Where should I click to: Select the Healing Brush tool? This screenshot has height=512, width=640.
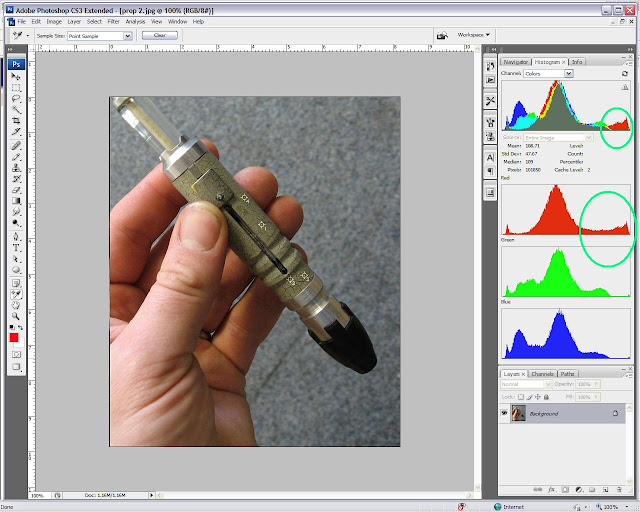coord(16,146)
